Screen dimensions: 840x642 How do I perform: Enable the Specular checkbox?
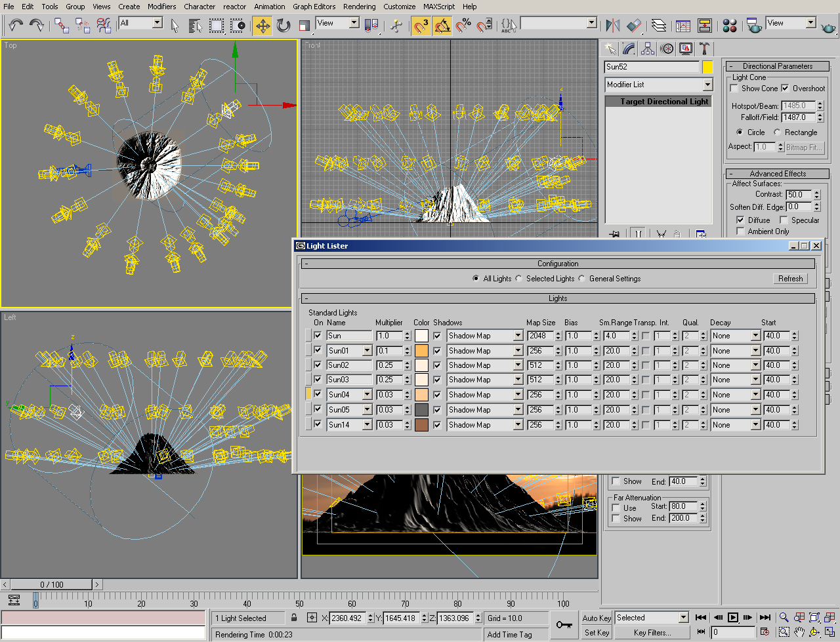coord(784,220)
